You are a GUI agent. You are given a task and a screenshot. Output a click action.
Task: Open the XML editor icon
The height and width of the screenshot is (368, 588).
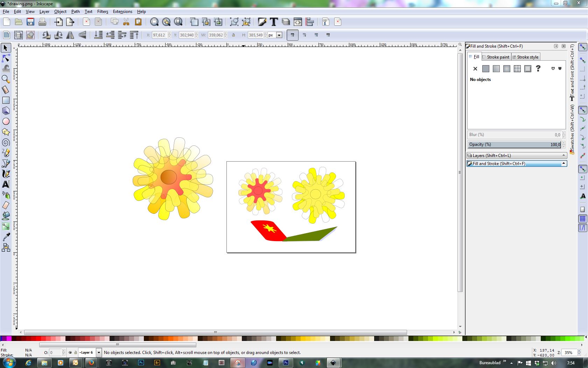[x=297, y=22]
